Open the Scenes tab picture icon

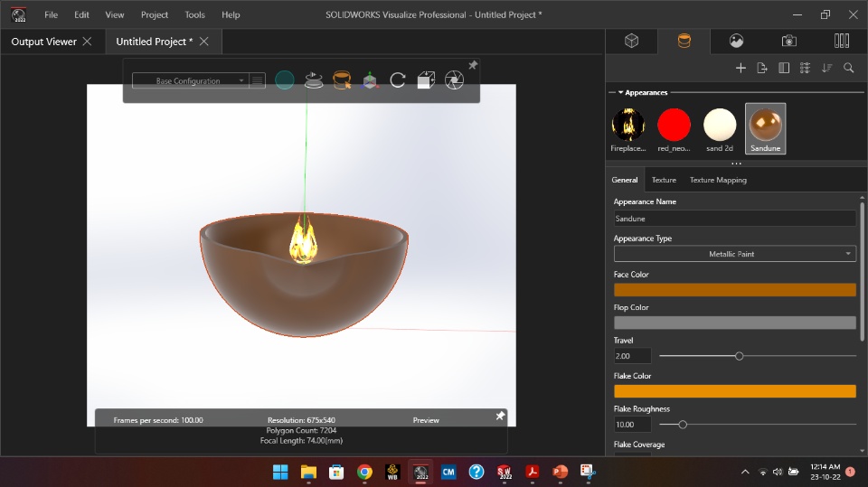click(737, 41)
